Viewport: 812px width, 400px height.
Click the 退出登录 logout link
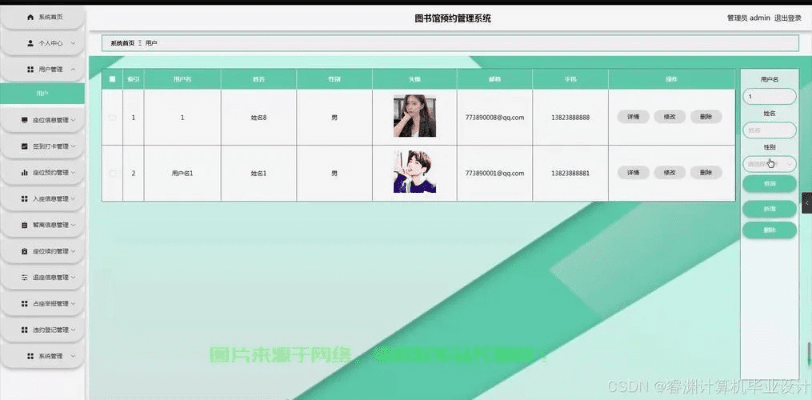pyautogui.click(x=788, y=18)
